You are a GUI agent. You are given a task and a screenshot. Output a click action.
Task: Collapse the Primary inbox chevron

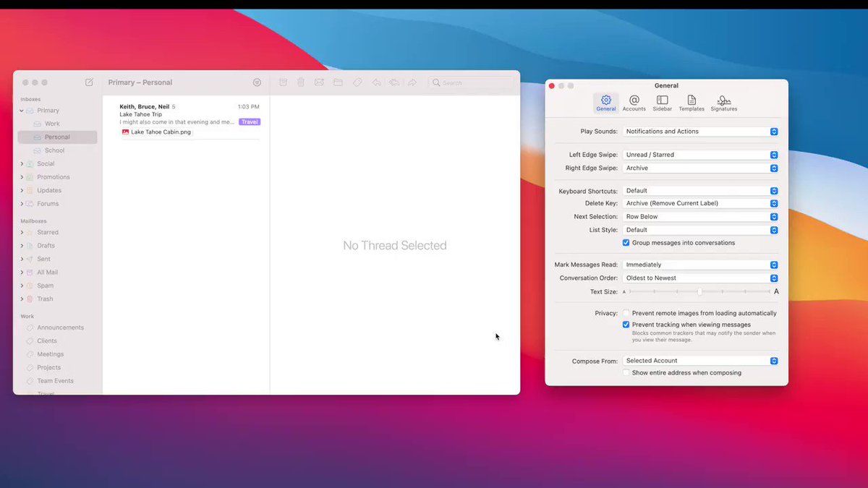click(x=22, y=111)
